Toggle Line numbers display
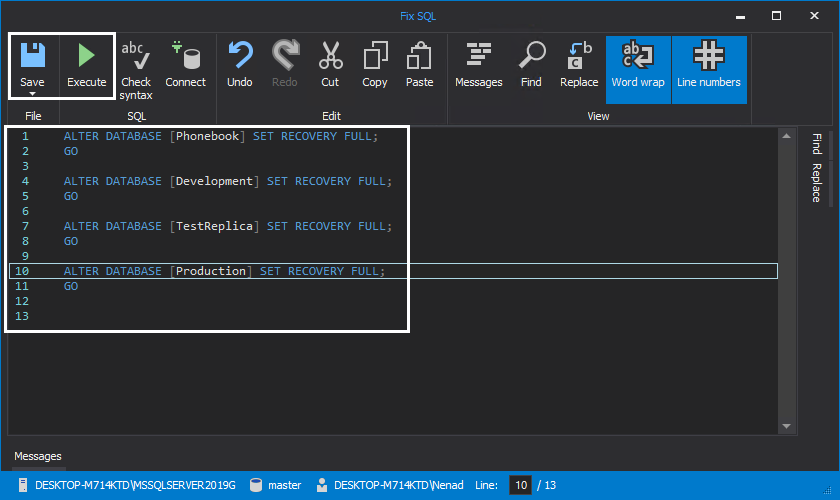Image resolution: width=840 pixels, height=500 pixels. tap(708, 65)
